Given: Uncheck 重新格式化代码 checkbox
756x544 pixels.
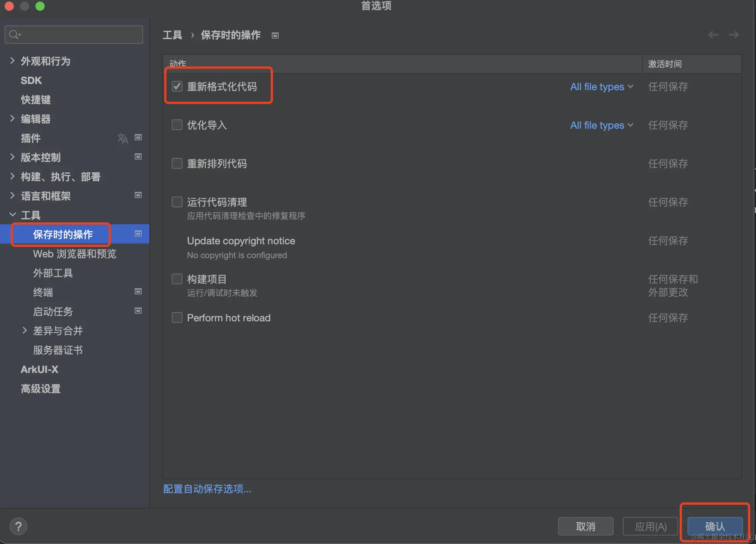Looking at the screenshot, I should coord(177,86).
